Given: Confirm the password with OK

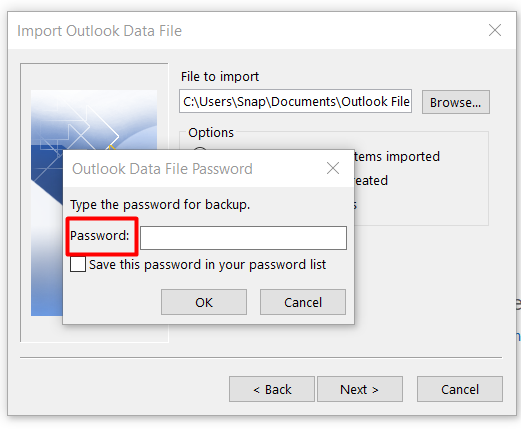Looking at the screenshot, I should [x=204, y=302].
